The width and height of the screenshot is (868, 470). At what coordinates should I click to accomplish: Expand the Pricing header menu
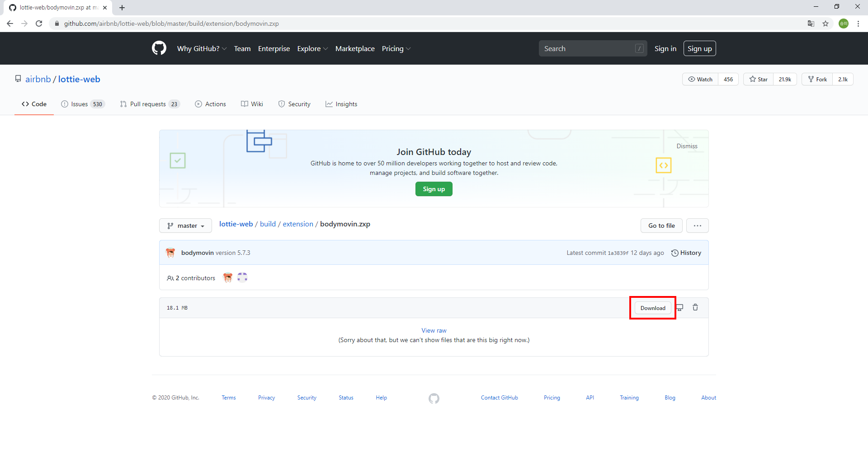pos(396,48)
